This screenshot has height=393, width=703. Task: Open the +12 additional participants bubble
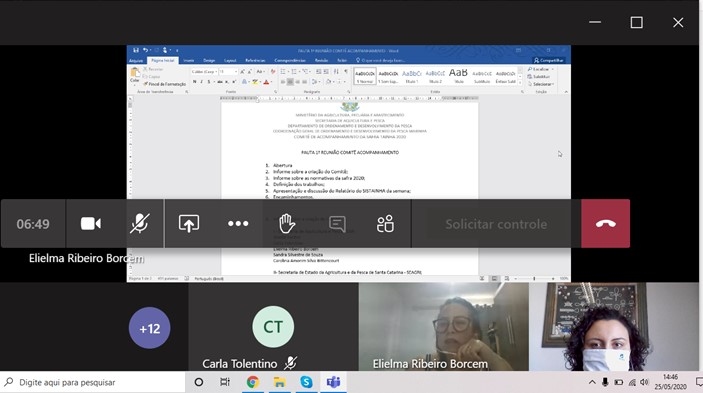click(149, 328)
